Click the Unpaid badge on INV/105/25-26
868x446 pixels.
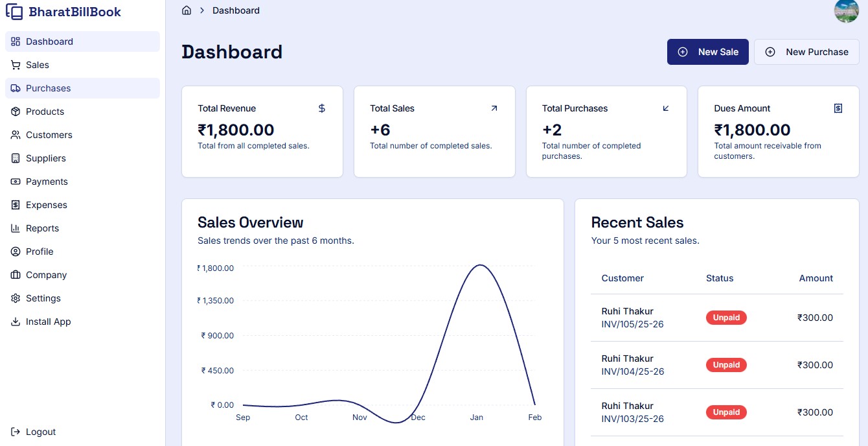pyautogui.click(x=726, y=318)
